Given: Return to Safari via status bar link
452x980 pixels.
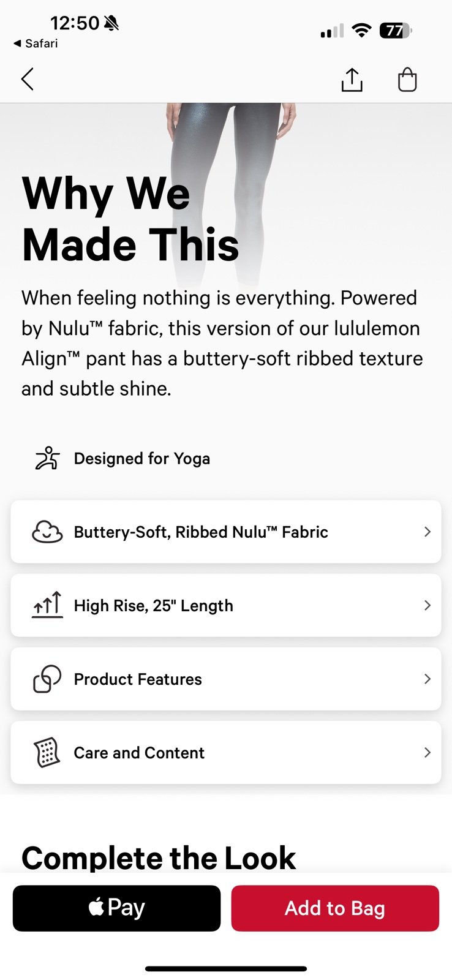Looking at the screenshot, I should point(36,43).
